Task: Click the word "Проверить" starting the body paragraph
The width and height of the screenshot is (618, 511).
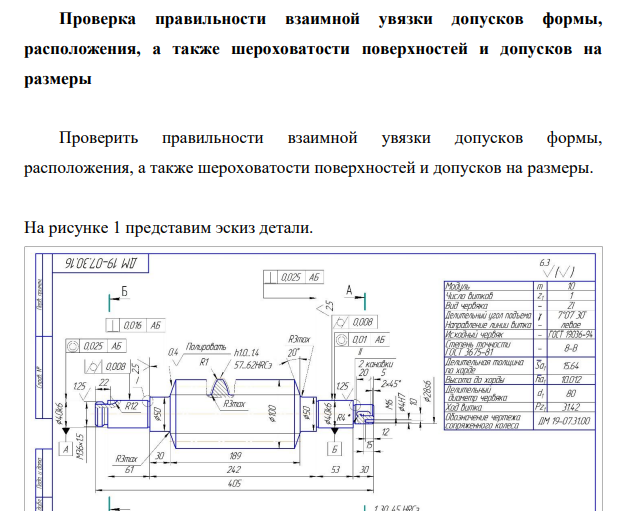Action: click(x=99, y=138)
